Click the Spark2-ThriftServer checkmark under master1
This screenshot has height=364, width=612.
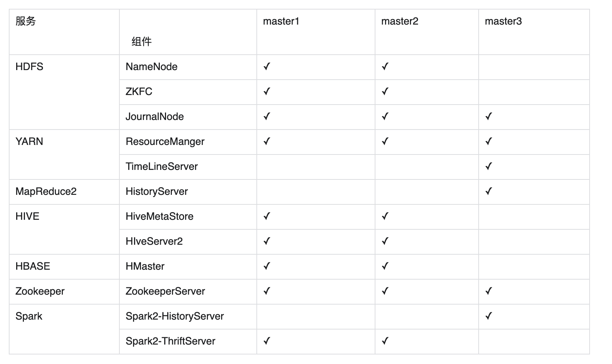click(x=267, y=341)
